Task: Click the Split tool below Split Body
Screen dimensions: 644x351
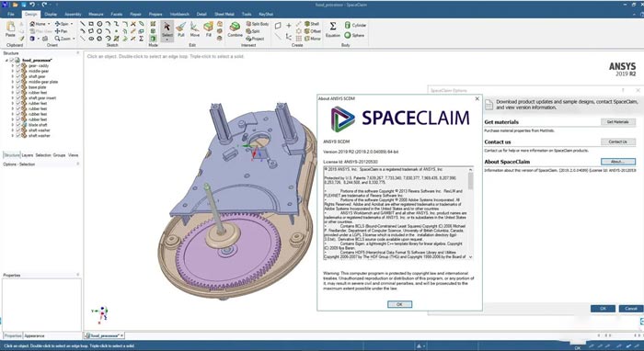Action: tap(253, 31)
